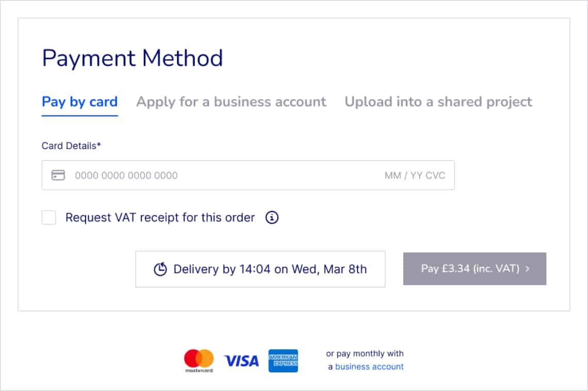This screenshot has width=588, height=391.
Task: Follow the business account link
Action: [x=369, y=367]
